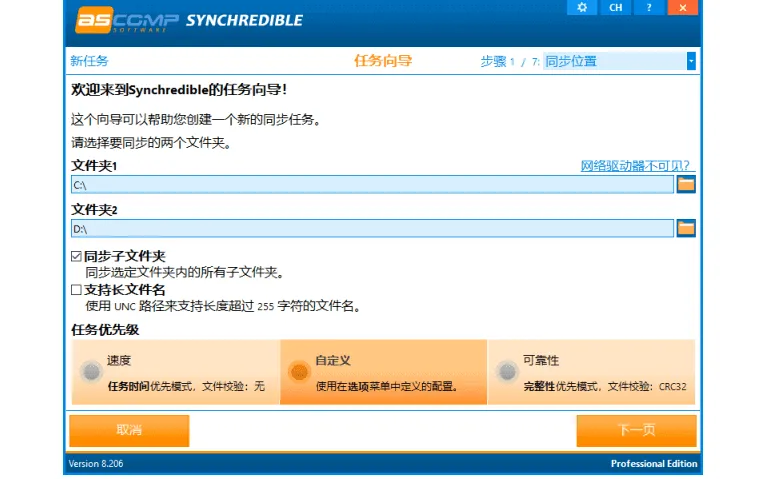Click the 文件夹1 path field containing C:\
The image size is (765, 479).
[x=372, y=185]
